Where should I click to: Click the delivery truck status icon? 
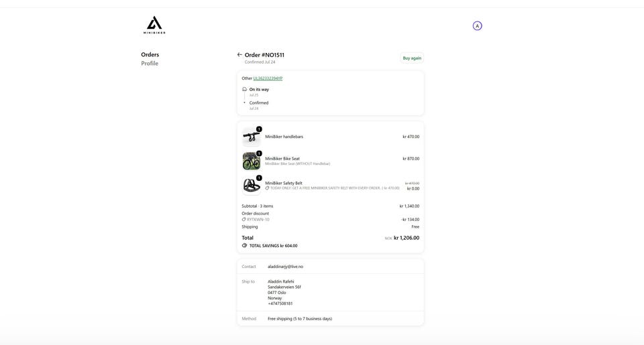point(244,89)
